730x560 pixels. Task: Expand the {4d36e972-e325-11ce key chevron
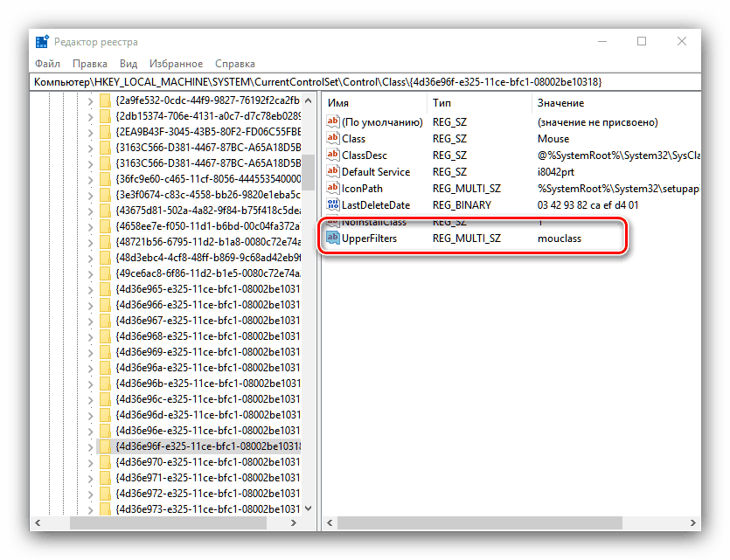point(90,494)
